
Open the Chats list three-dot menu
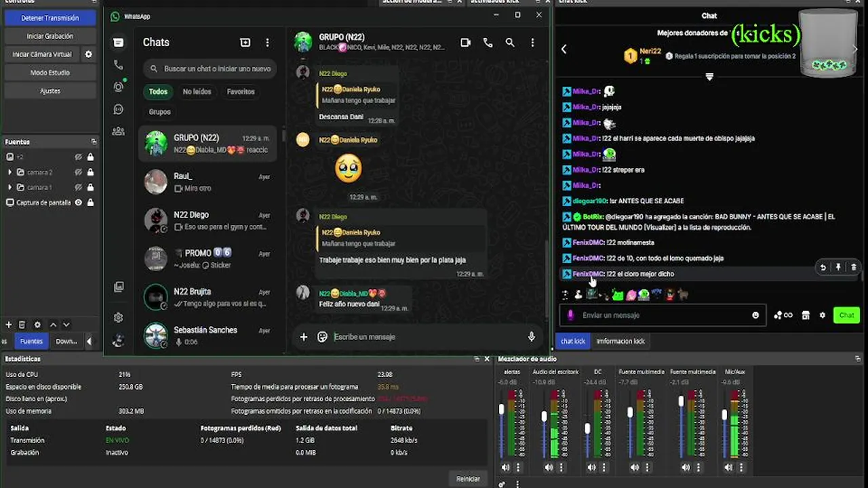point(267,43)
